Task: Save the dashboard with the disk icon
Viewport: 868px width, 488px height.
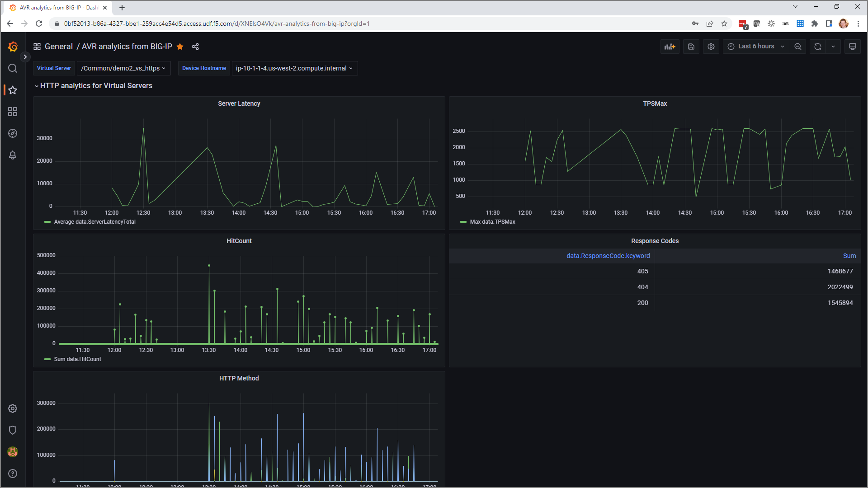Action: tap(691, 47)
